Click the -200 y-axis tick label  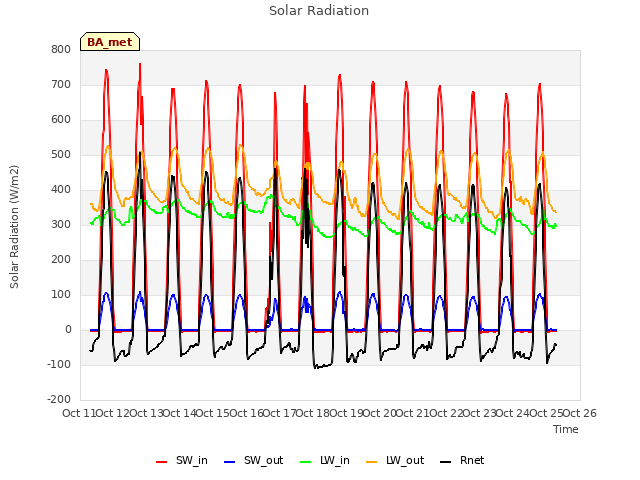click(59, 400)
